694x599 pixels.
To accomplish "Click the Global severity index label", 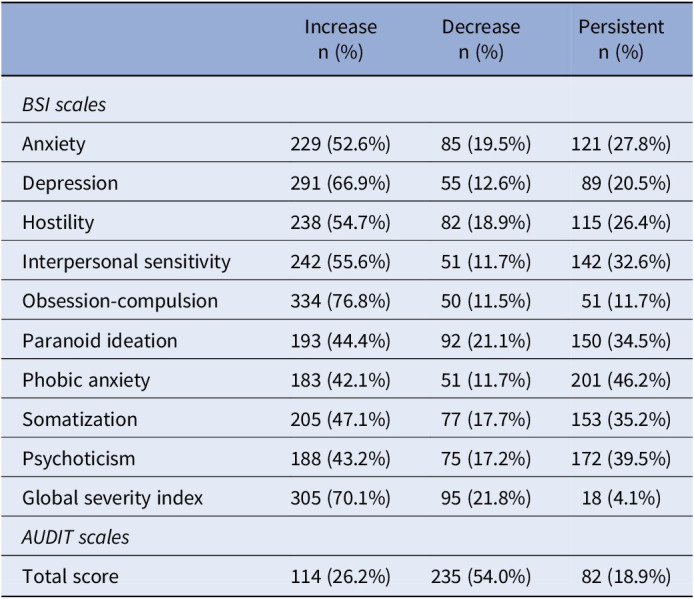I will 112,498.
